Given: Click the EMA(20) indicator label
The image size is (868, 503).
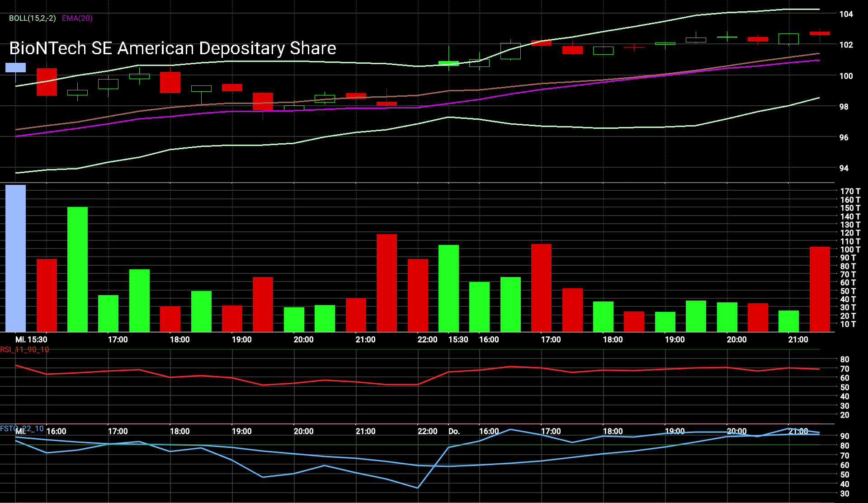Looking at the screenshot, I should click(77, 18).
